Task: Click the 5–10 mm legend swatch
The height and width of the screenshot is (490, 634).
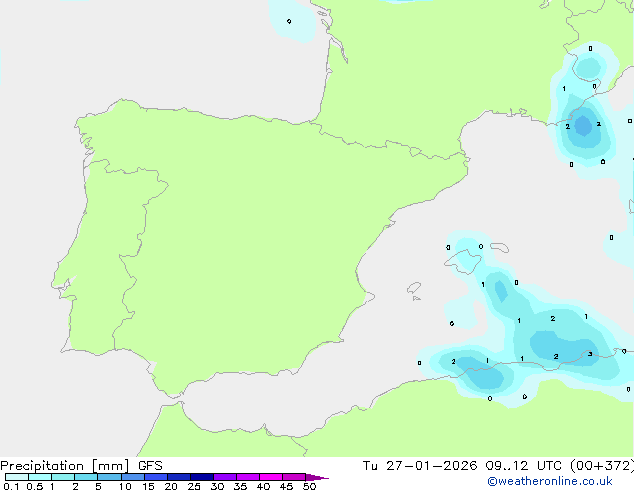Action: [109, 477]
